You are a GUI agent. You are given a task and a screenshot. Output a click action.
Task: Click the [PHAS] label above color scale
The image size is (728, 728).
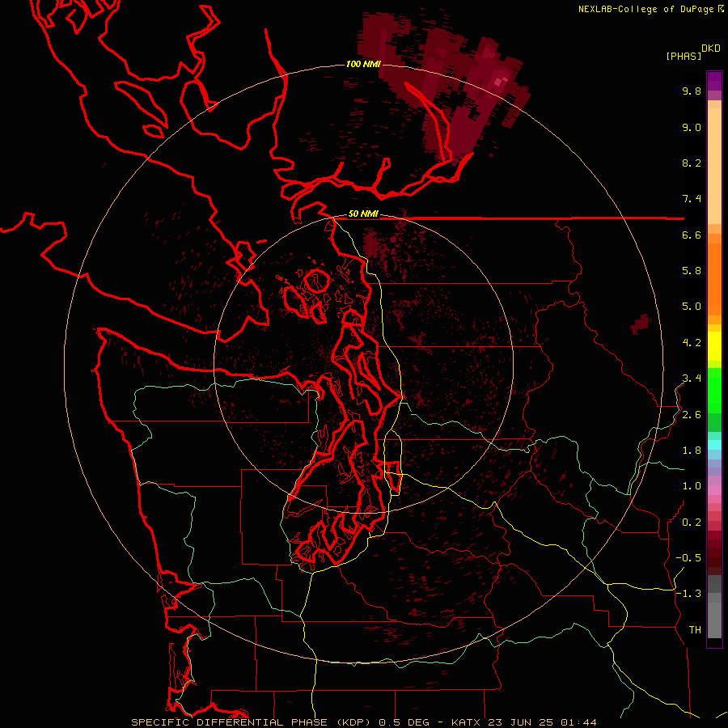[x=683, y=56]
